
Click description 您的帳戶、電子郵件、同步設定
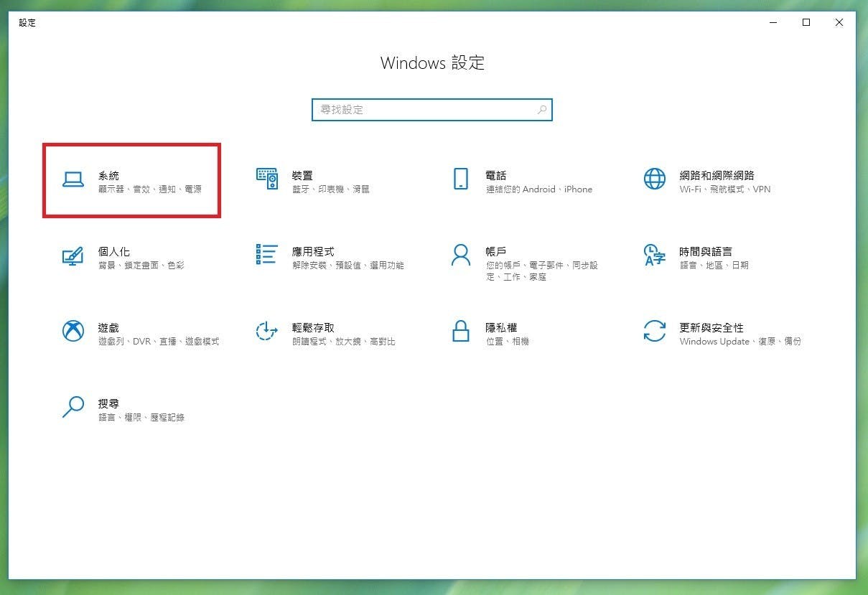(x=542, y=271)
